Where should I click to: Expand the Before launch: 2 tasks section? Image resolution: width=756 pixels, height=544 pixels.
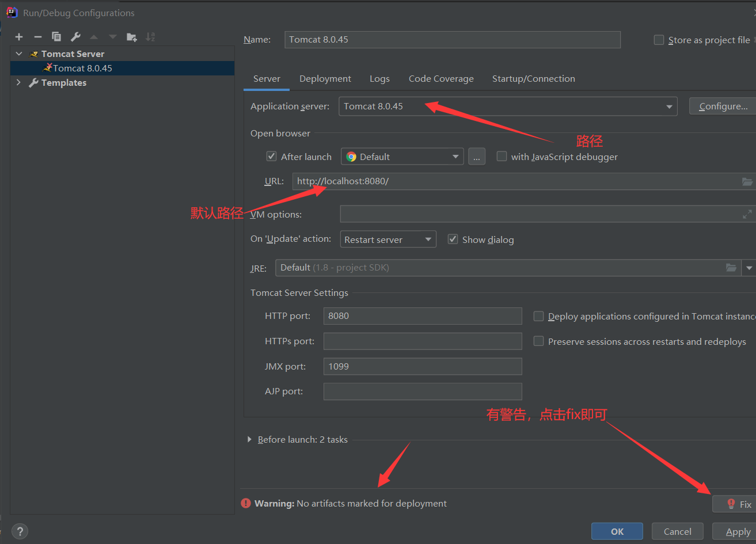click(249, 439)
